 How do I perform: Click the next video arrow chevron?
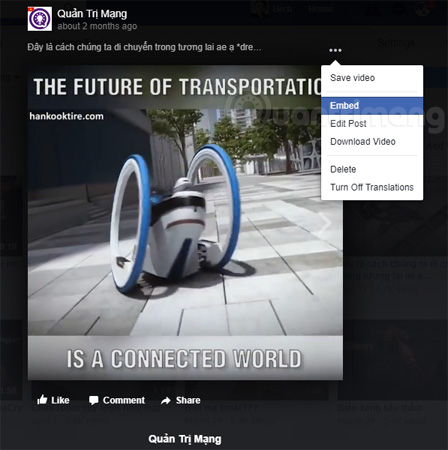coord(324,223)
